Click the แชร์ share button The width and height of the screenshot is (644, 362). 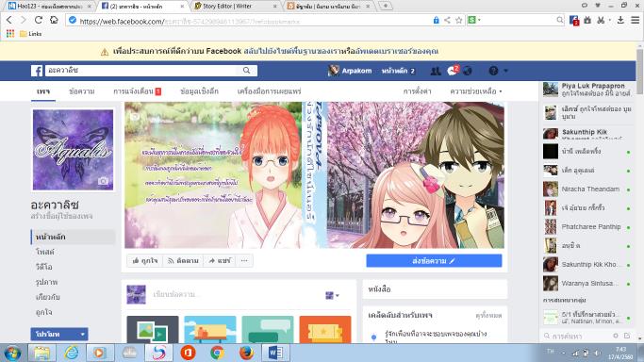(220, 260)
